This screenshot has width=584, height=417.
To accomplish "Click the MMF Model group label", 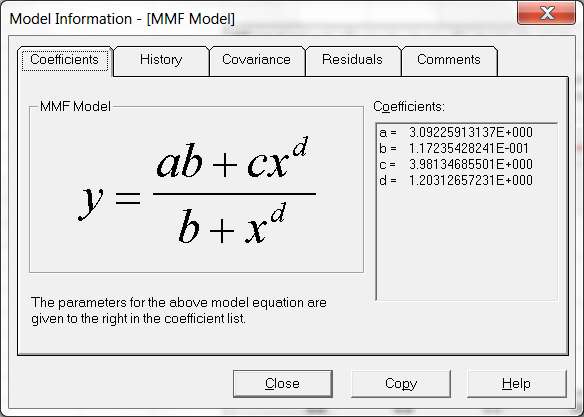I will click(x=75, y=107).
